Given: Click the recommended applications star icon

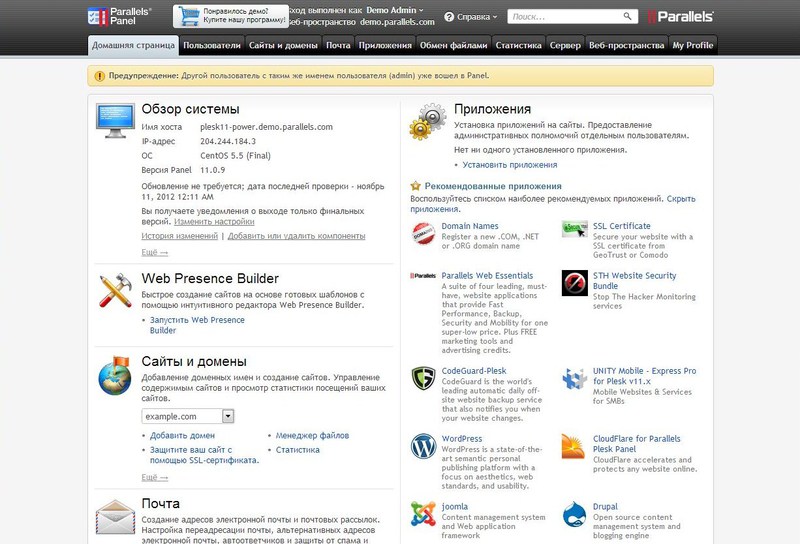Looking at the screenshot, I should click(x=416, y=186).
